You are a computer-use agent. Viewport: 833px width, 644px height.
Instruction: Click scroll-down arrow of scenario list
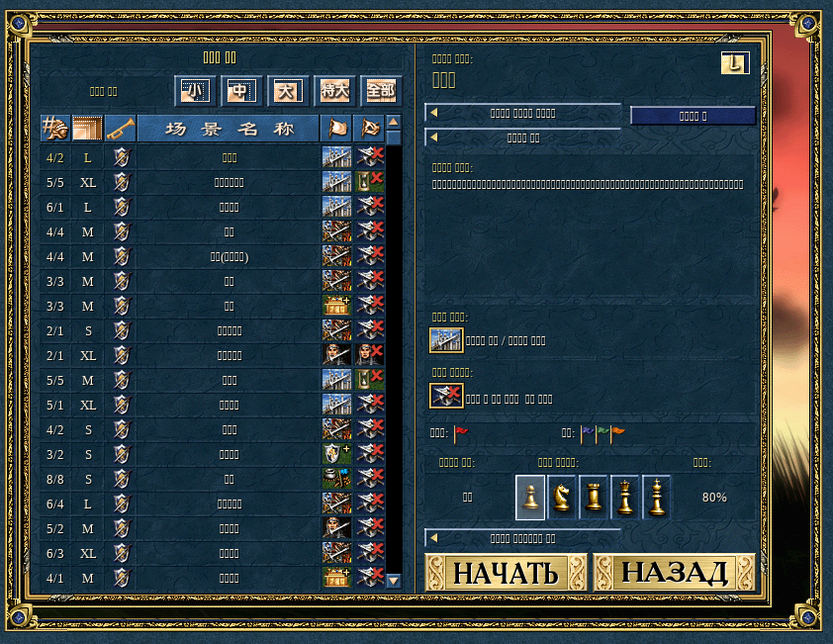394,581
